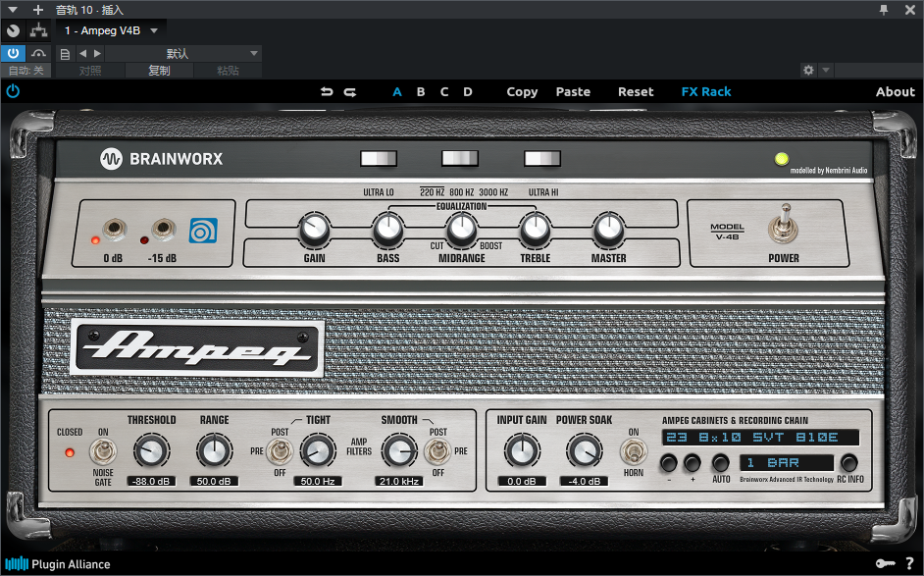This screenshot has height=576, width=924.
Task: Click the RANGE 50.0 dB value field
Action: [x=214, y=481]
